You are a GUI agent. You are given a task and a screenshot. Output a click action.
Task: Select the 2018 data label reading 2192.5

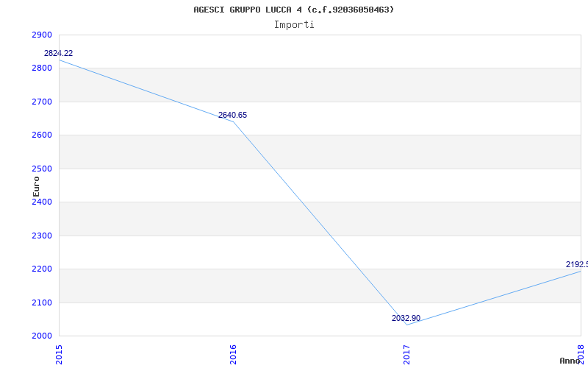pyautogui.click(x=577, y=264)
